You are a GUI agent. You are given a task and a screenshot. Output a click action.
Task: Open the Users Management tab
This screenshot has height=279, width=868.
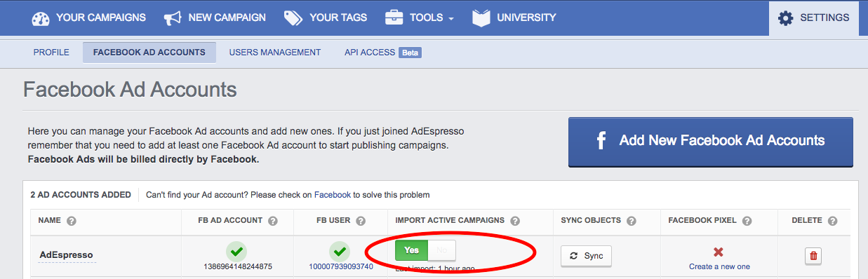275,53
